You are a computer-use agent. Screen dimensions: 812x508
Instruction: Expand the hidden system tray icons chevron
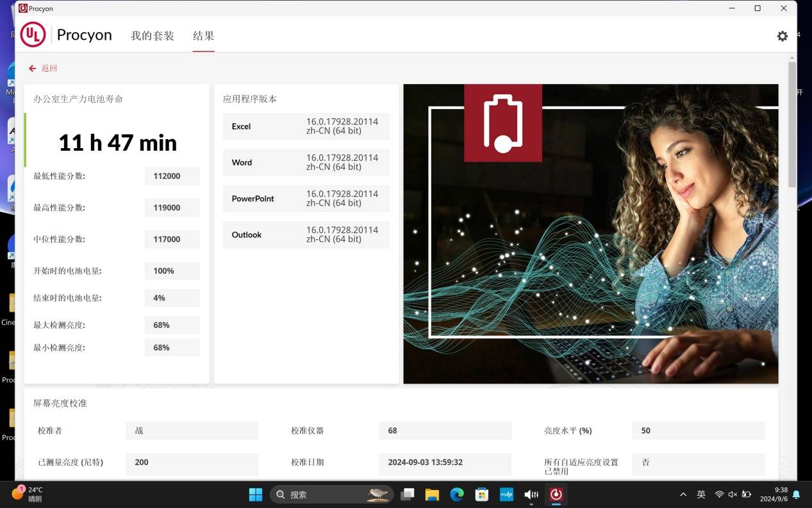coord(683,495)
